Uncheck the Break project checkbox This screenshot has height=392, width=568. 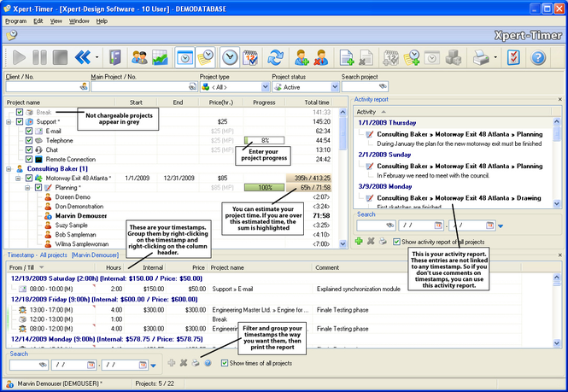(20, 113)
